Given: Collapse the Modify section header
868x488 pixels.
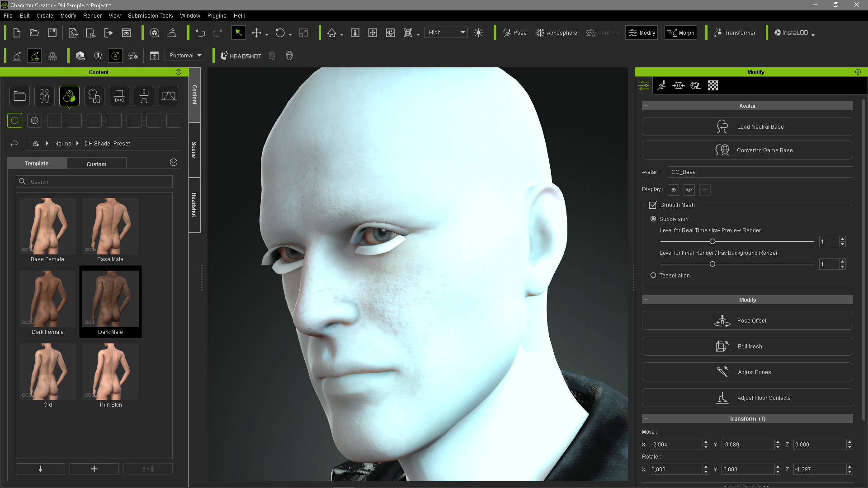Looking at the screenshot, I should (x=646, y=300).
